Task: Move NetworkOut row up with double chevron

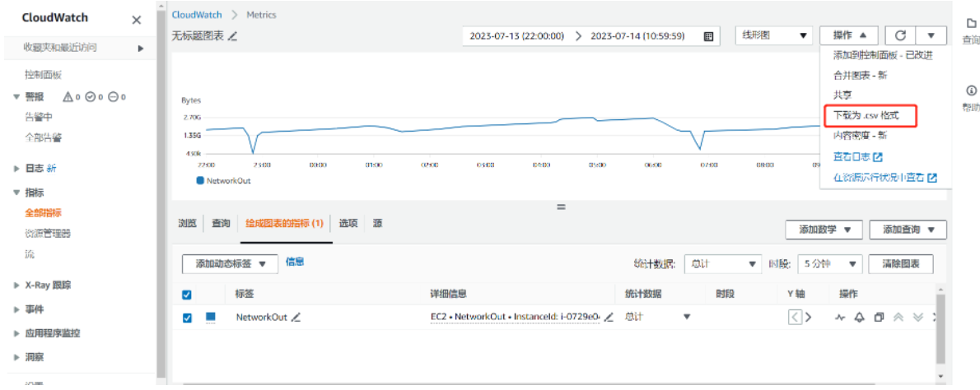Action: [x=898, y=317]
